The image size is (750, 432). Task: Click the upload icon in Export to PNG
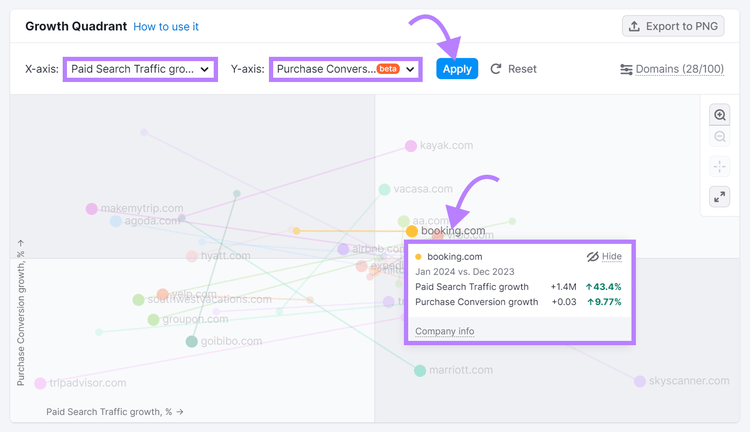(634, 26)
